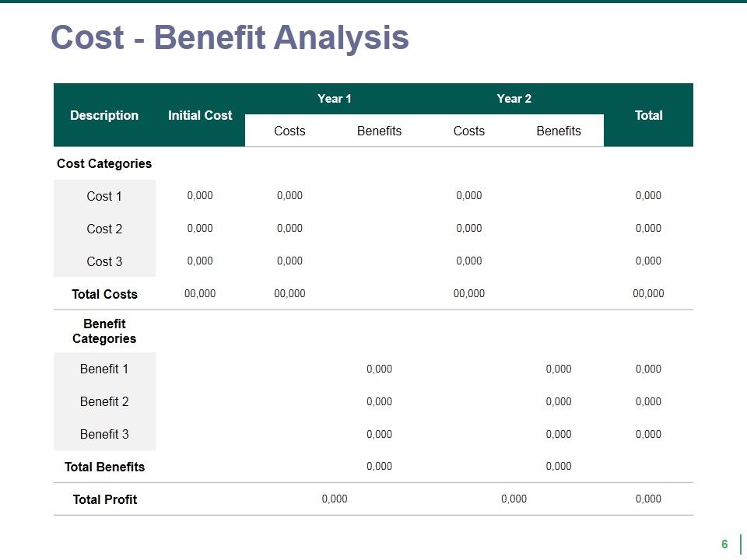Click Cost 1's Year 2 Costs value
747x560 pixels.
point(468,196)
